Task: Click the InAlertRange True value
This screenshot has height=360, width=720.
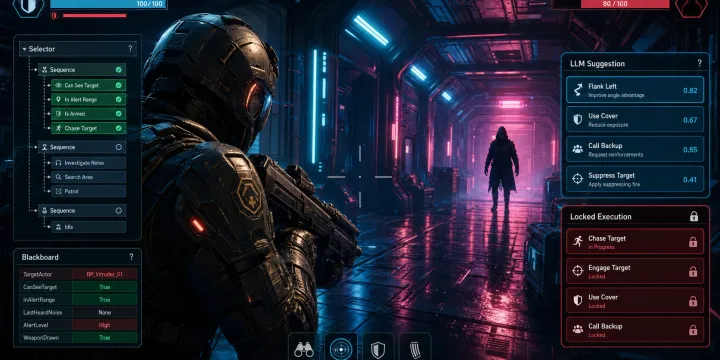Action: coord(105,299)
